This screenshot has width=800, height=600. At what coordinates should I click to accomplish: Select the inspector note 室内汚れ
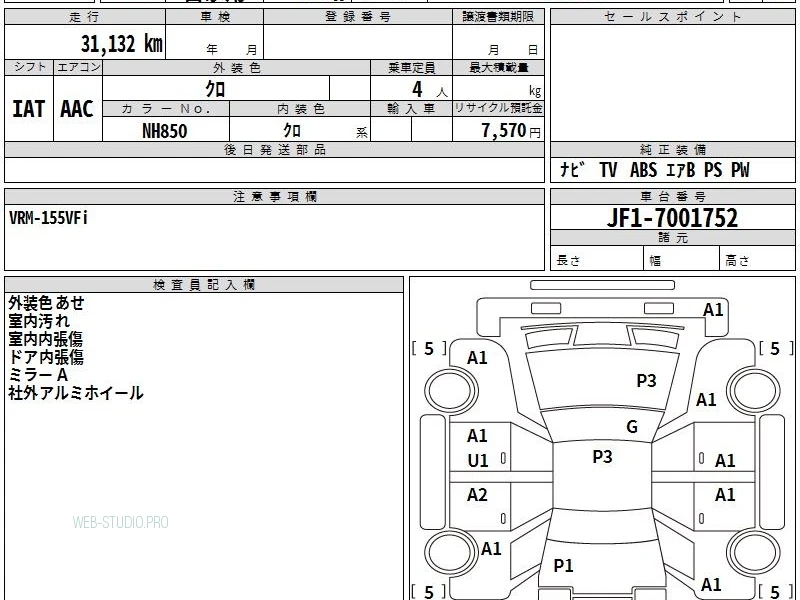tap(39, 321)
